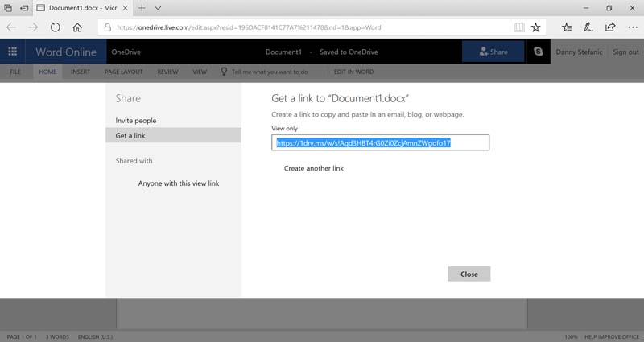The width and height of the screenshot is (644, 342).
Task: Click Tell me what you want to do
Action: [x=270, y=72]
